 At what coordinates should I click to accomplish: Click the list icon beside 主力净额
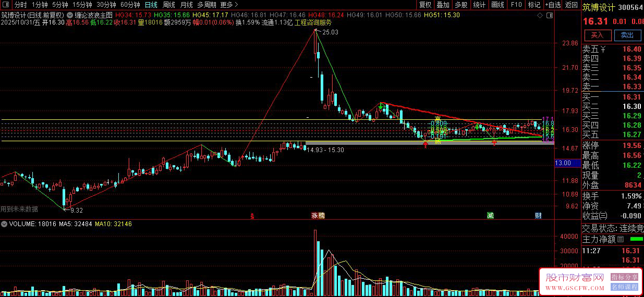[x=619, y=239]
